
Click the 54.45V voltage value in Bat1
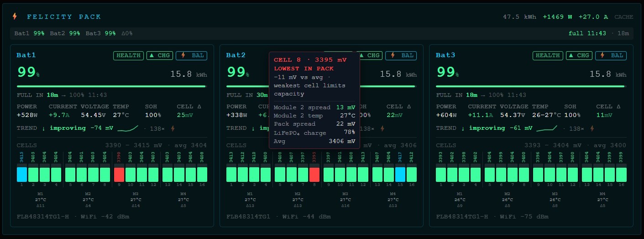93,115
